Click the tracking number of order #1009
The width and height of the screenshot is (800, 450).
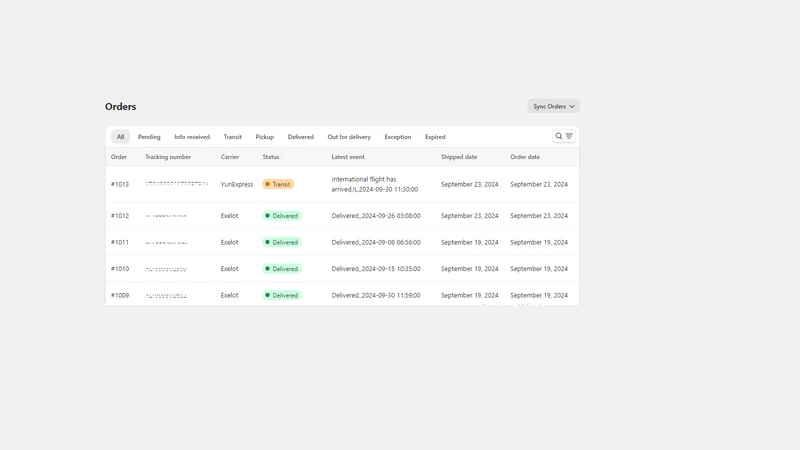point(166,295)
